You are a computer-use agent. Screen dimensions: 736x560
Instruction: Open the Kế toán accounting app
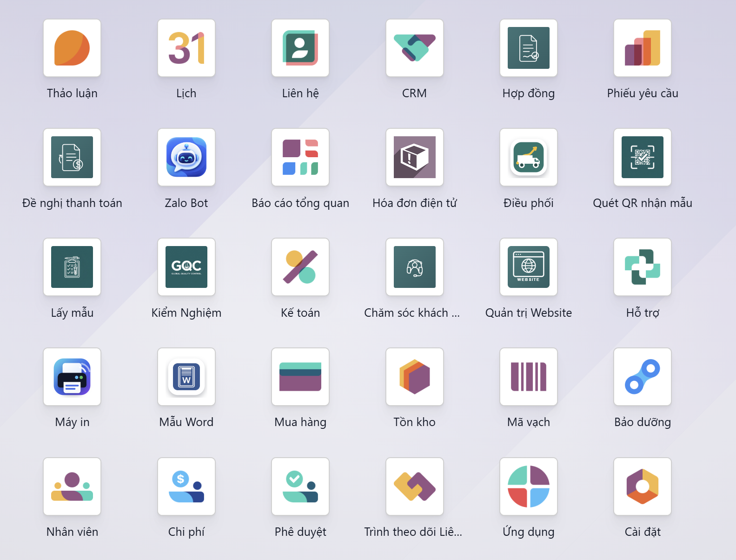point(300,267)
